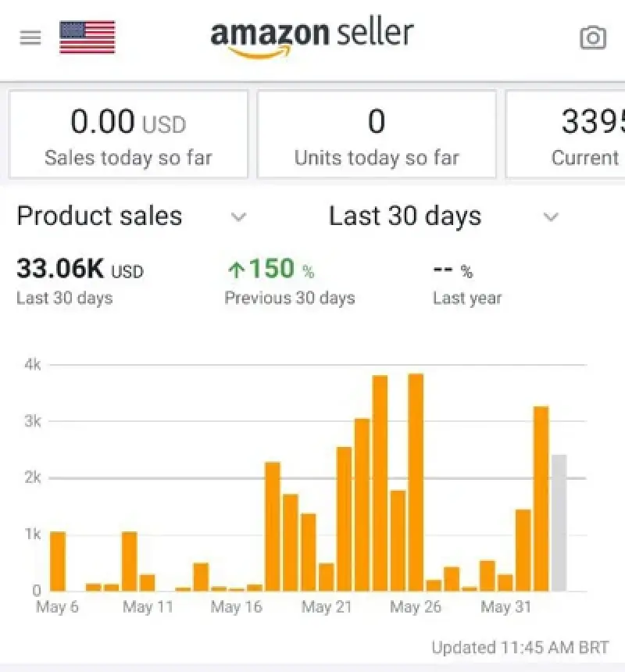Select the gray bar at chart's end
The height and width of the screenshot is (672, 625).
559,522
